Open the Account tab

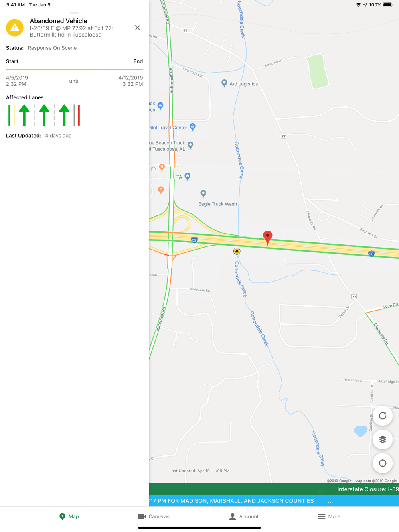click(x=244, y=516)
